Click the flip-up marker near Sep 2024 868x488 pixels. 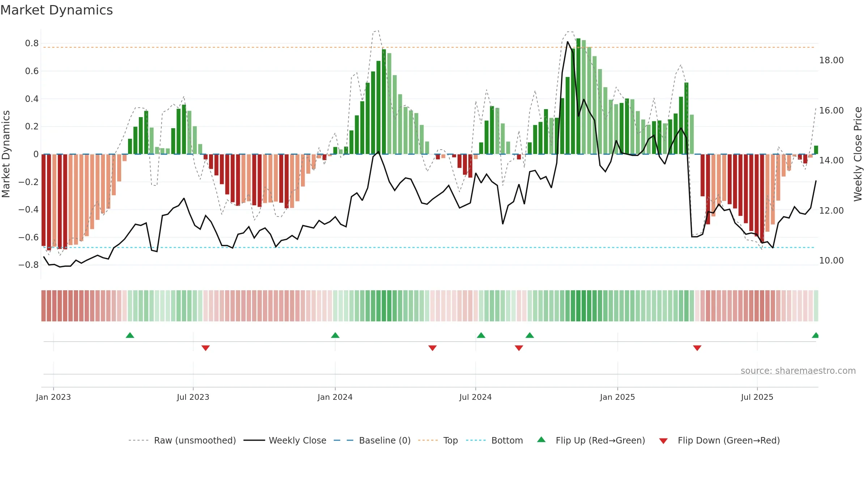pos(530,335)
